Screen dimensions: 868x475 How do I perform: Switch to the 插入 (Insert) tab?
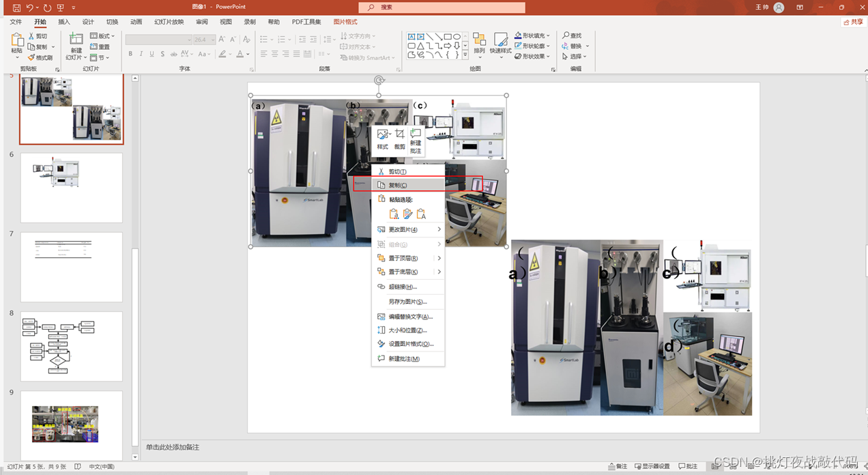click(64, 22)
